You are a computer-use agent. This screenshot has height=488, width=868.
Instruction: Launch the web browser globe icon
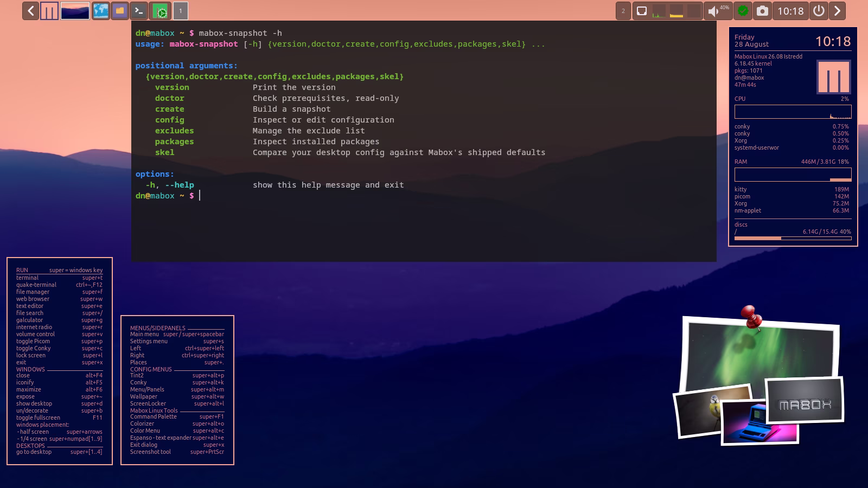100,11
